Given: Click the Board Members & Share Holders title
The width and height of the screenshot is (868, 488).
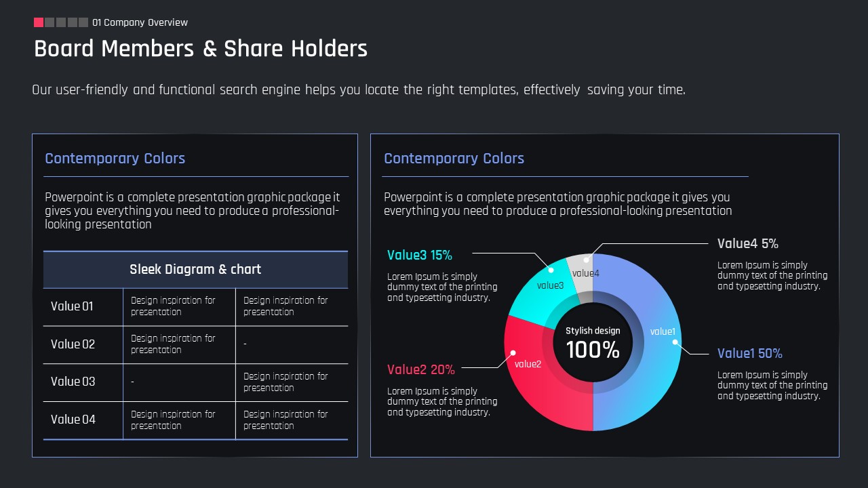Looking at the screenshot, I should coord(201,49).
